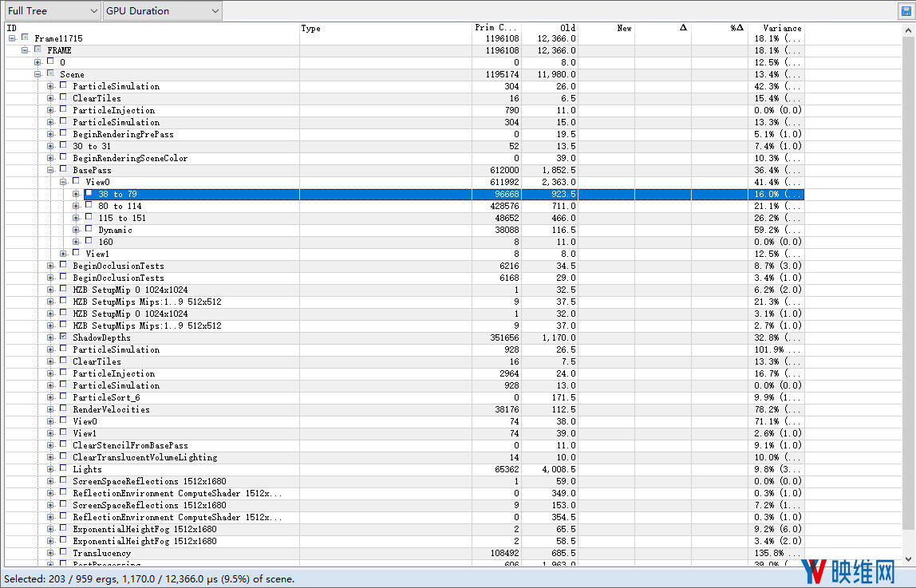Check the box for RenderVelocities
Screen dimensions: 916x588
63,409
